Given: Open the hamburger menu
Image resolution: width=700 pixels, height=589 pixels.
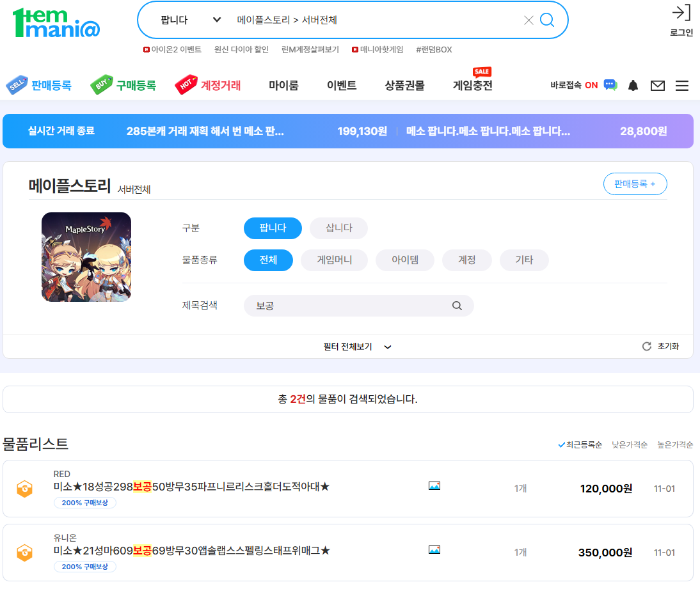Looking at the screenshot, I should tap(681, 85).
